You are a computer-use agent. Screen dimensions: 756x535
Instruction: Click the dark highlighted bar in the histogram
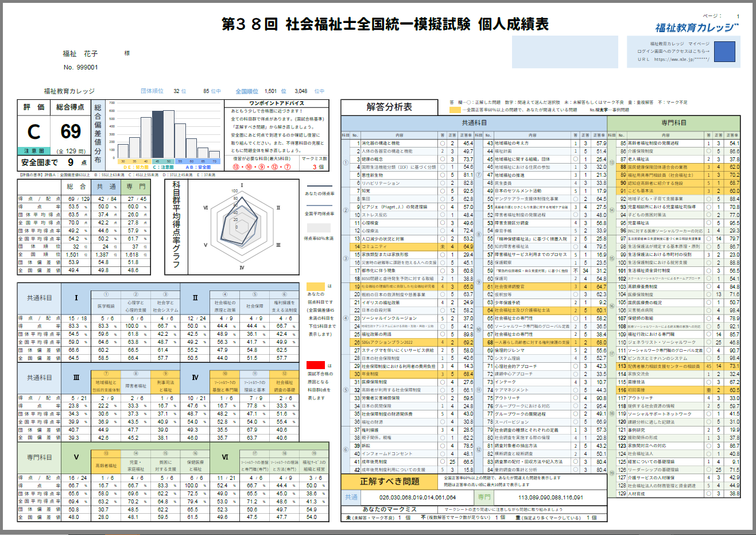click(x=157, y=134)
